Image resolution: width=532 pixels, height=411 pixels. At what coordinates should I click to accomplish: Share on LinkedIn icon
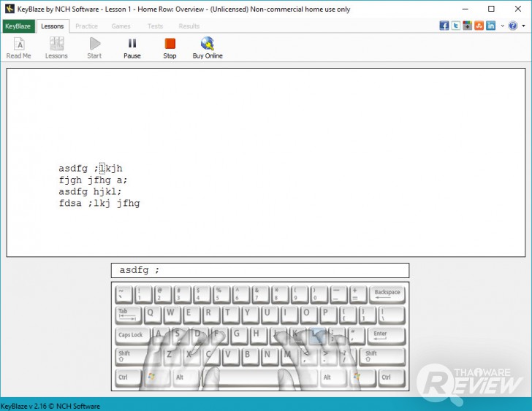click(490, 26)
